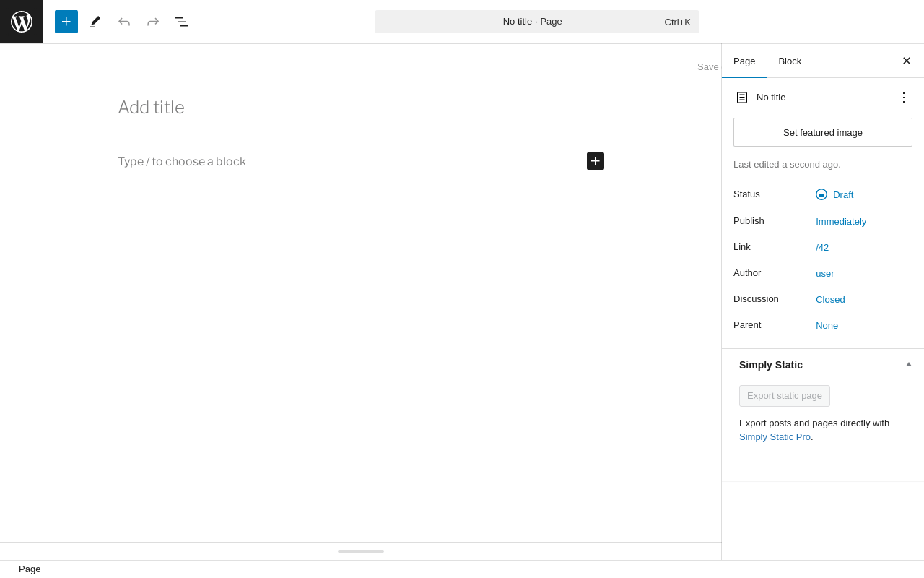924x578 pixels.
Task: Click the meta box resize handle bar
Action: 361,551
